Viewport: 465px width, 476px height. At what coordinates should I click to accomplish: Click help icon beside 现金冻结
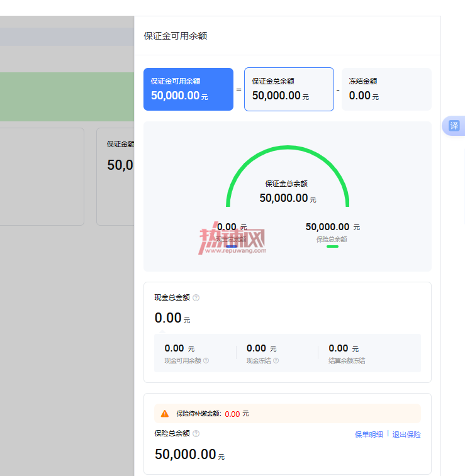point(276,361)
